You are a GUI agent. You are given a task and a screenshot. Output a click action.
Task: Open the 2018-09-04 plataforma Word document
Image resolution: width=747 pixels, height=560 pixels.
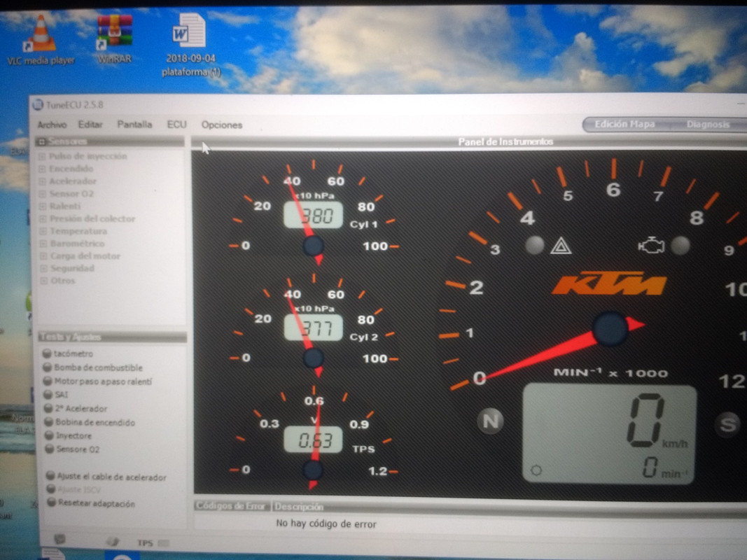click(190, 45)
